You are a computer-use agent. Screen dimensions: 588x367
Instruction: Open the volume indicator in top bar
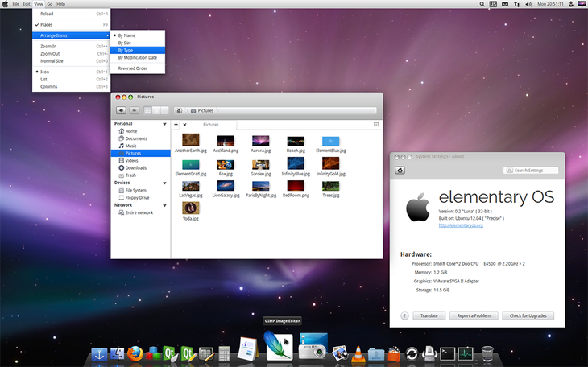[x=528, y=4]
